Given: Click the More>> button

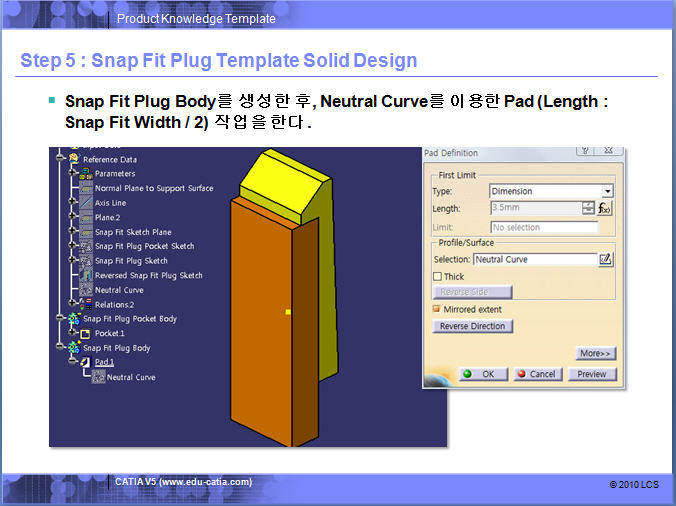Looking at the screenshot, I should coord(595,353).
